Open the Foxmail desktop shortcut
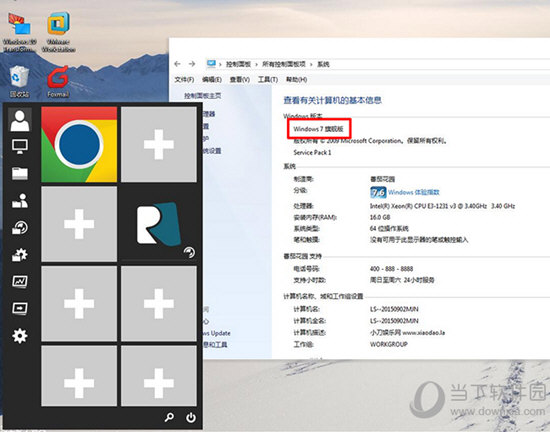The height and width of the screenshot is (432, 550). [58, 81]
